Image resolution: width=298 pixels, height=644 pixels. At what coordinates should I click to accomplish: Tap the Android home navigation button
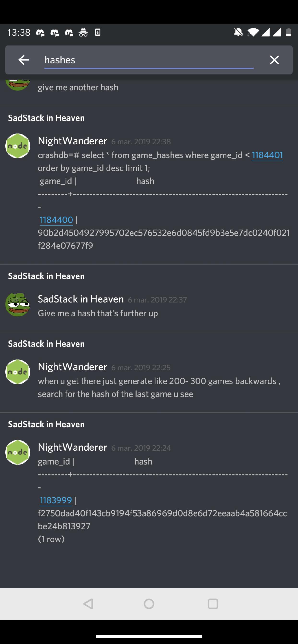click(149, 604)
